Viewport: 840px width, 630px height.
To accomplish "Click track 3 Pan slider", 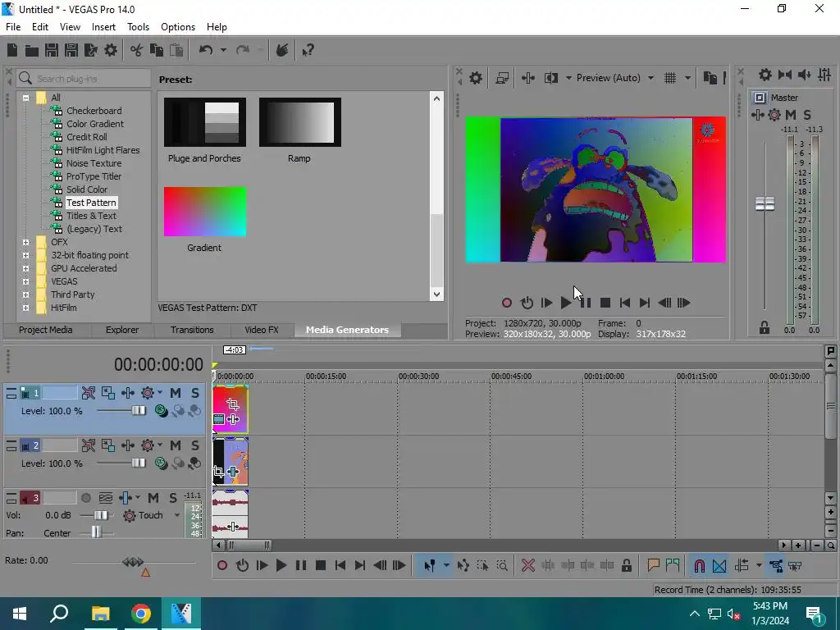I will coord(96,533).
